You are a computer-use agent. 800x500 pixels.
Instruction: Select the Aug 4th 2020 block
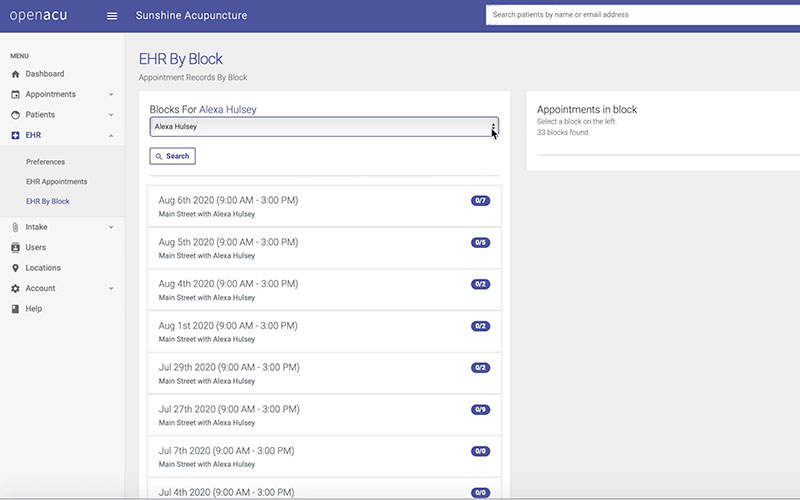pyautogui.click(x=324, y=290)
